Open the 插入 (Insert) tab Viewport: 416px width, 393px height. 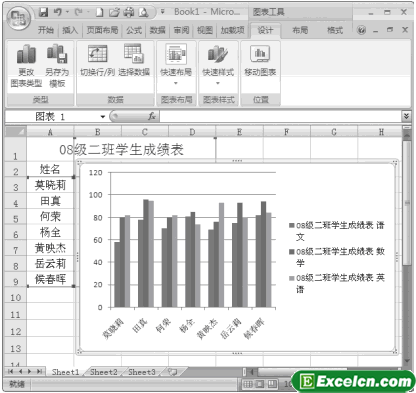pyautogui.click(x=70, y=30)
